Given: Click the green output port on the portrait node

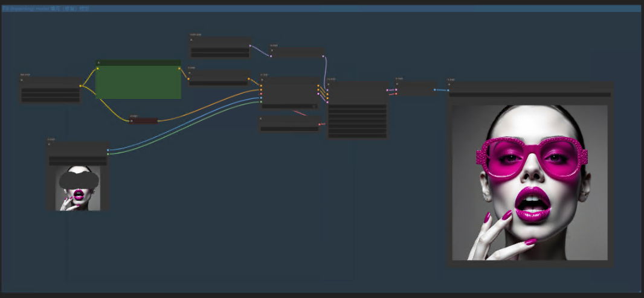Looking at the screenshot, I should pyautogui.click(x=108, y=154).
